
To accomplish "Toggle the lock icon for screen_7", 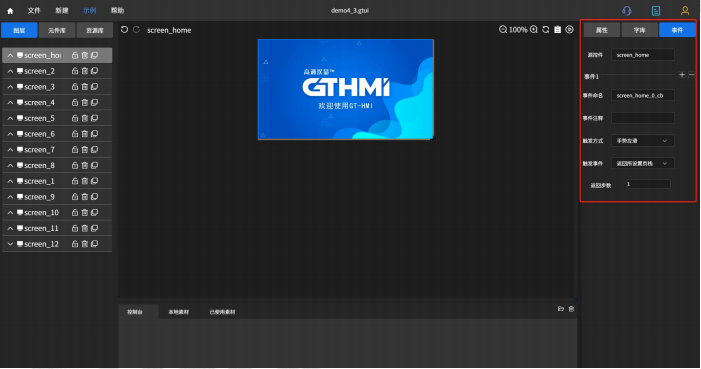I will tap(75, 149).
